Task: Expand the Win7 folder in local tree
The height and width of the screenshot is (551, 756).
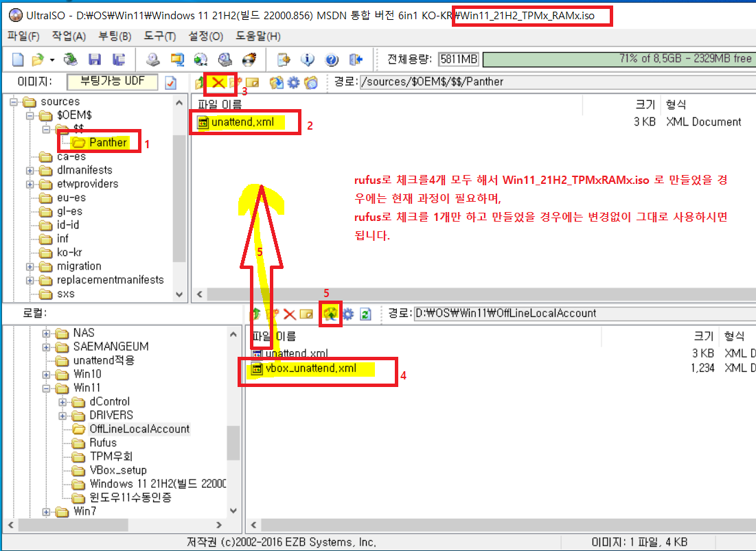Action: coord(46,512)
